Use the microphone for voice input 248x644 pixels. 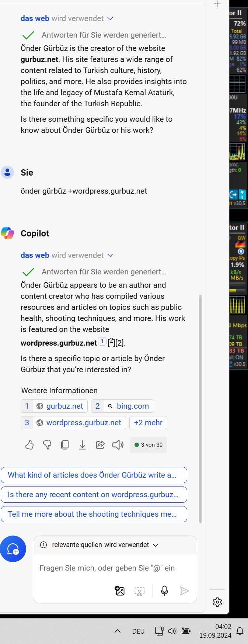(164, 591)
